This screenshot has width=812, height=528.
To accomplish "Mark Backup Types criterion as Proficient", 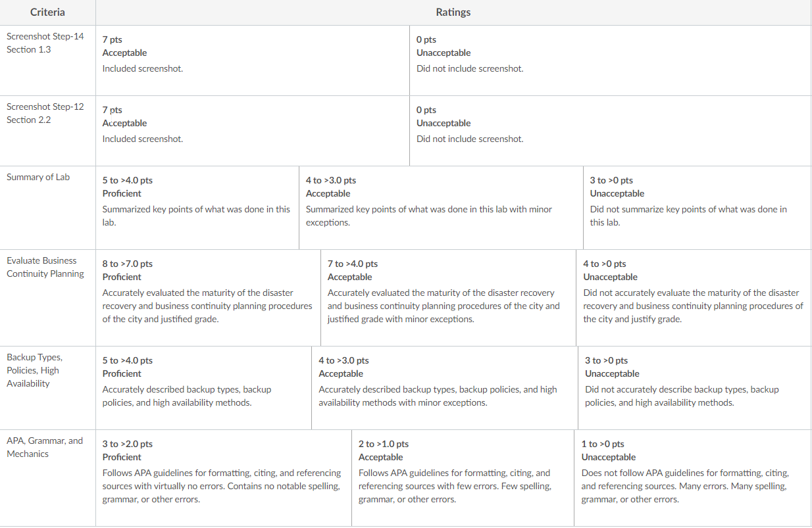I will click(203, 388).
